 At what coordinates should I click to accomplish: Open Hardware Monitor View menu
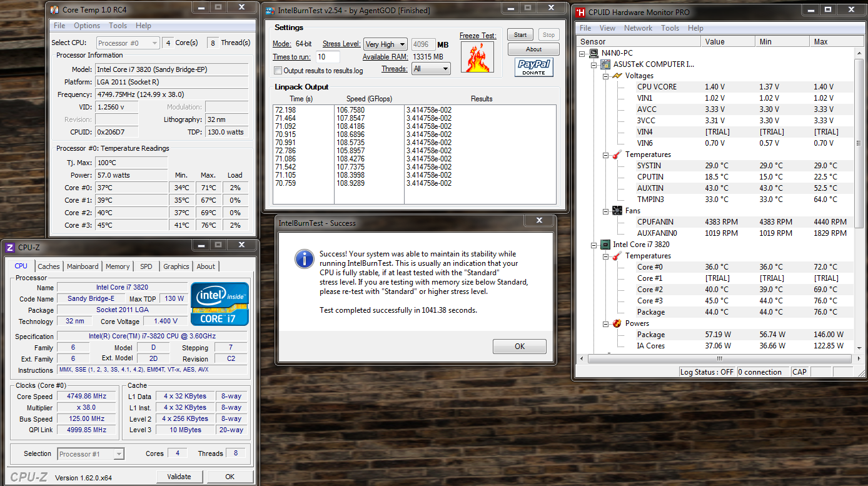[x=607, y=28]
